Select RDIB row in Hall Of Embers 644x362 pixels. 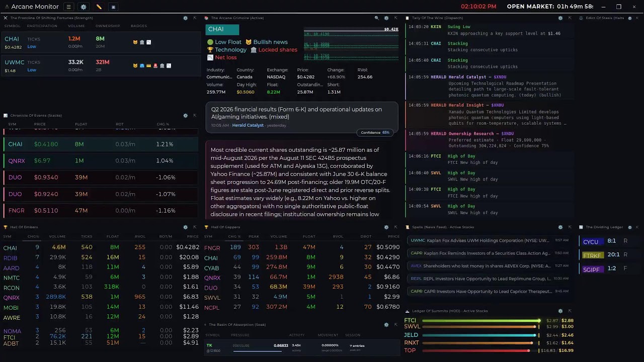pyautogui.click(x=101, y=257)
